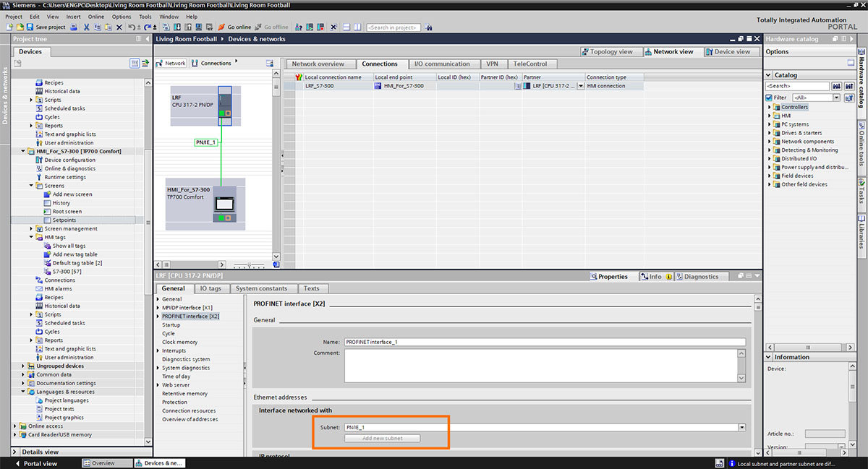The width and height of the screenshot is (868, 469).
Task: Click the Save project disk icon
Action: pos(30,27)
